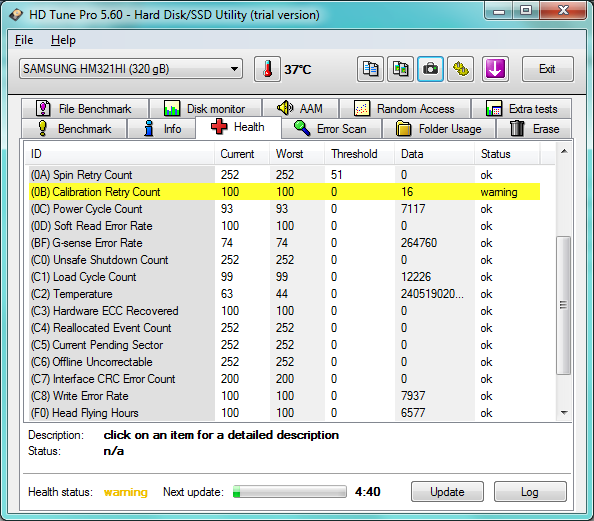Screen dimensions: 594x521
Task: Select the Unsafe Shutdown Count row
Action: coord(283,260)
